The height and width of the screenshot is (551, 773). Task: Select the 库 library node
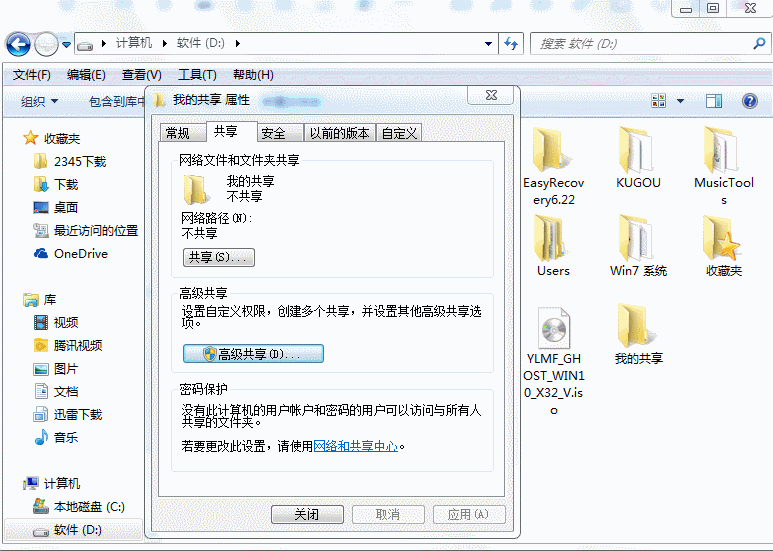pyautogui.click(x=39, y=300)
